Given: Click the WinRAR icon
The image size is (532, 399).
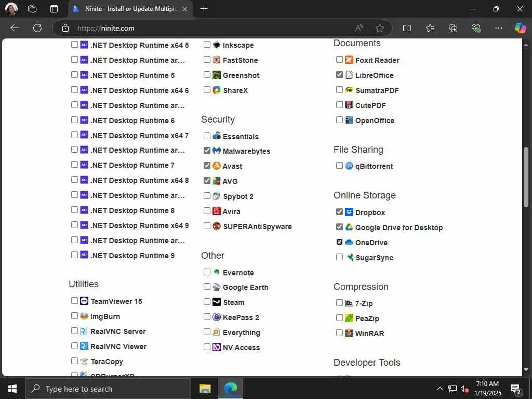Looking at the screenshot, I should coord(349,333).
